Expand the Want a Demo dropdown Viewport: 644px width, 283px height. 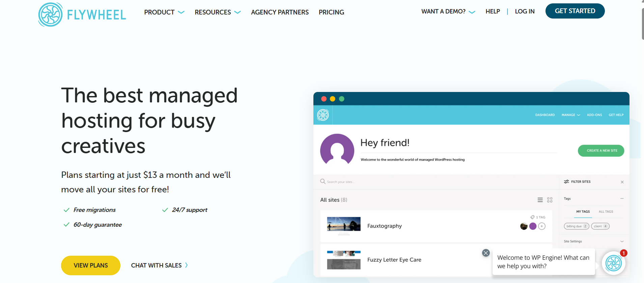point(448,11)
